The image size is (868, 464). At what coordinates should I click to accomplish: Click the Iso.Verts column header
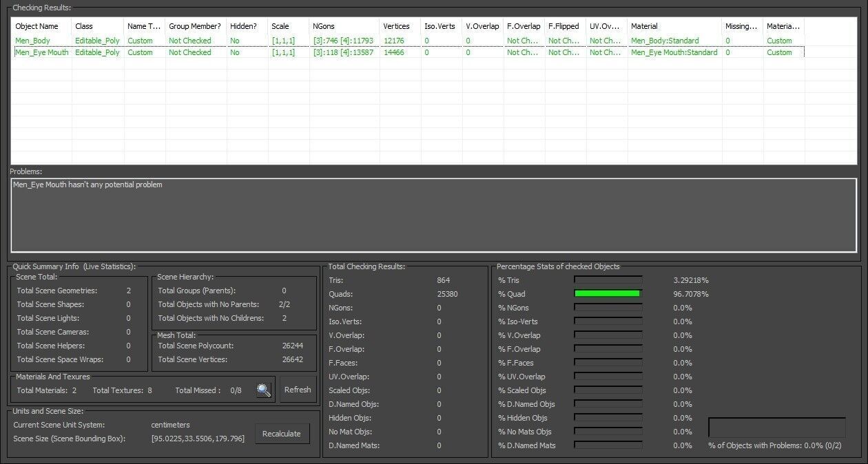click(442, 26)
